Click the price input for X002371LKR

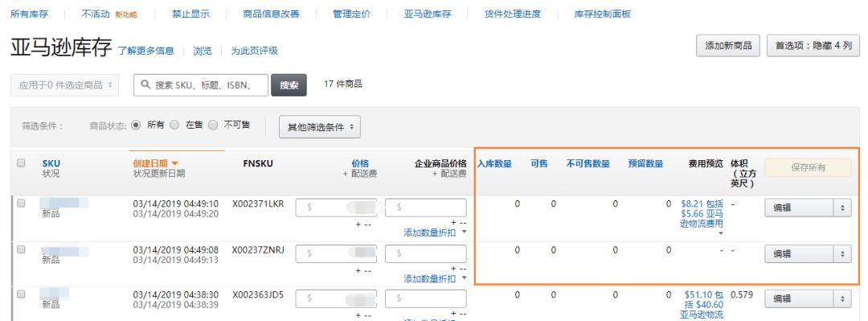[336, 208]
